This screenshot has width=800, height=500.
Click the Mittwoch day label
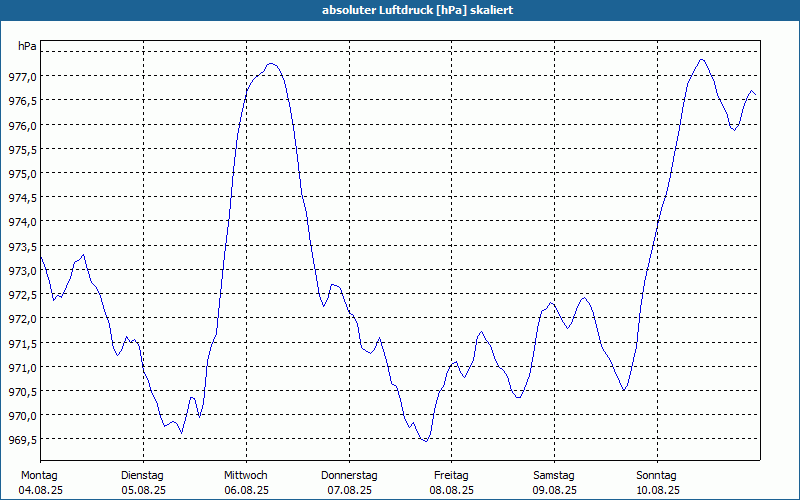[246, 476]
